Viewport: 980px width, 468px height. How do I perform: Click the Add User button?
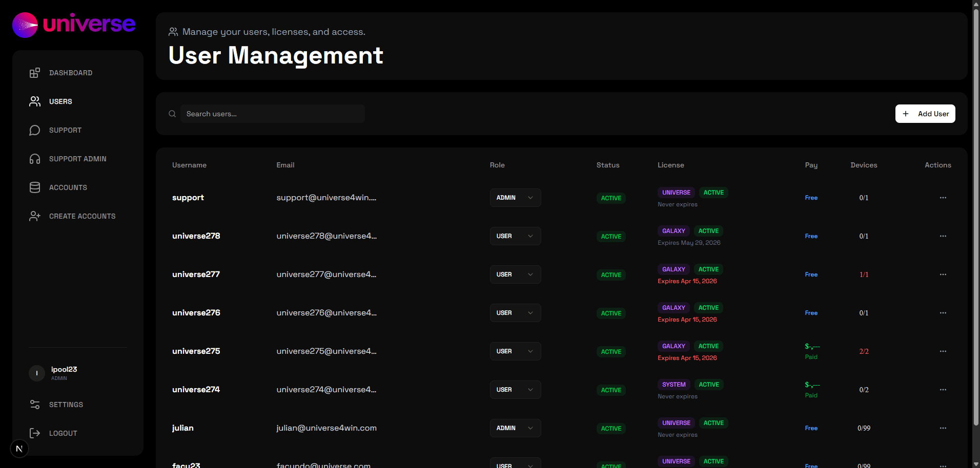point(925,114)
